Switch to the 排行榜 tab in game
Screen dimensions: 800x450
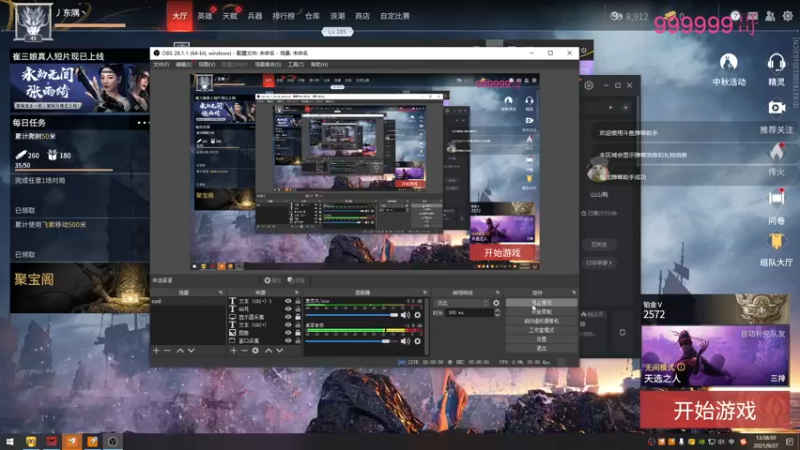[284, 16]
